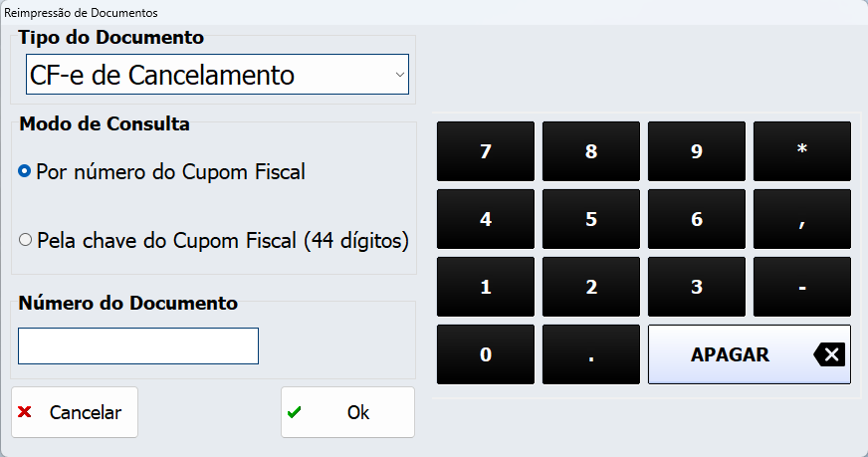Open the Tipo do Documento dropdown

click(216, 74)
